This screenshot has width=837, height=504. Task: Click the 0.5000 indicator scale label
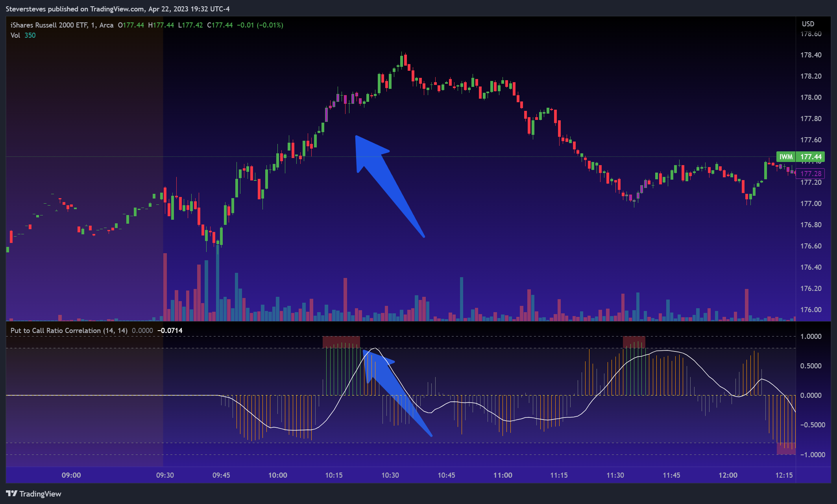coord(811,366)
